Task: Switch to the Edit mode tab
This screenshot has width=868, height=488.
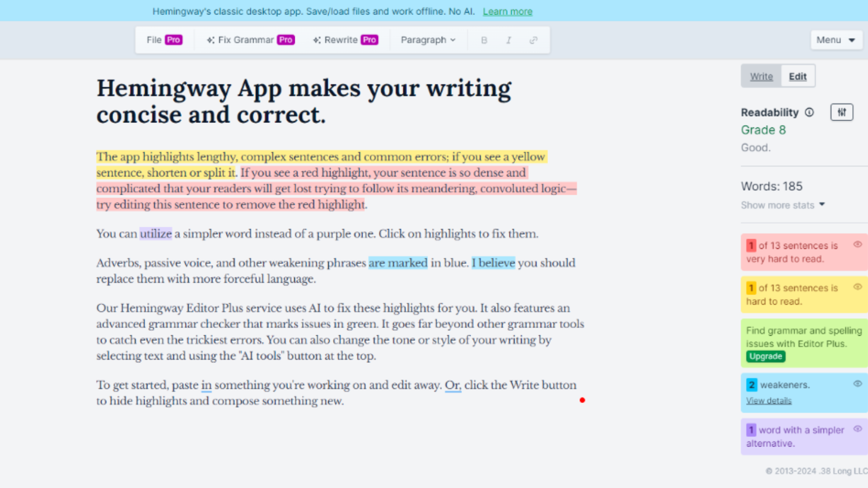Action: [797, 76]
